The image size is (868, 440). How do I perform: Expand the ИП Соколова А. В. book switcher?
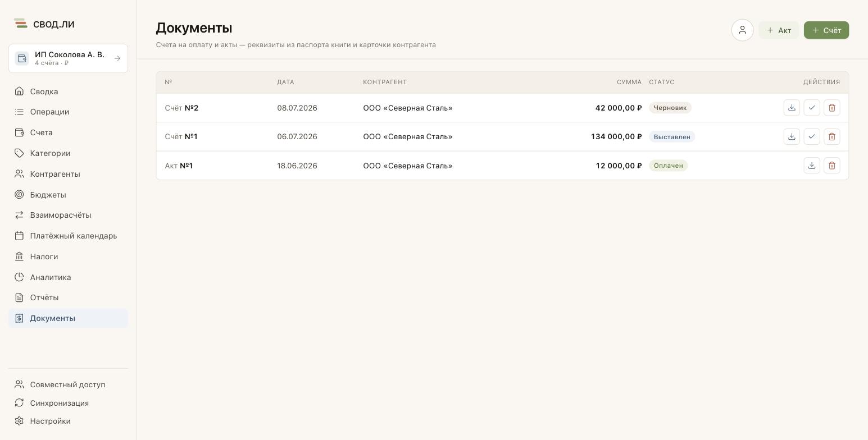68,58
